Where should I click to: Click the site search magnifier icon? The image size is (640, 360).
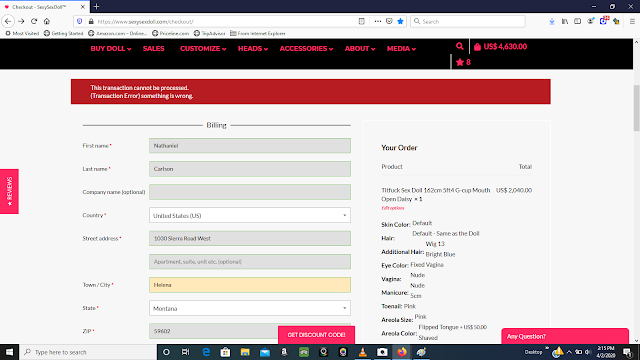click(x=460, y=47)
